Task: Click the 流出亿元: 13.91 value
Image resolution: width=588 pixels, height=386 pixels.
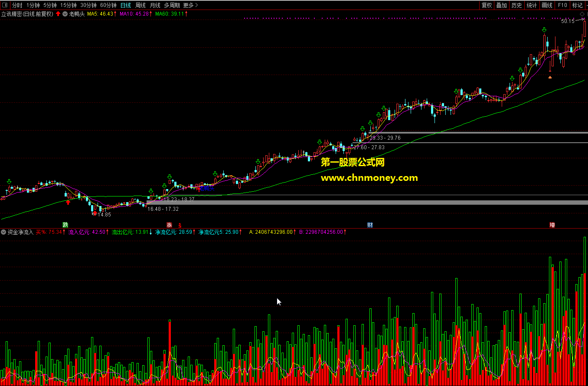Action: click(x=131, y=232)
